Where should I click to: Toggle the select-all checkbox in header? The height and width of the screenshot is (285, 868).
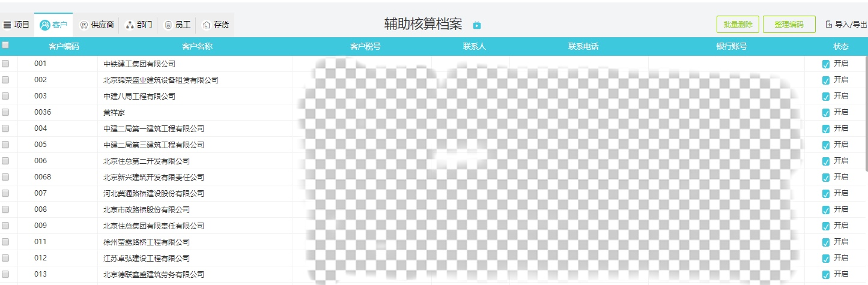pyautogui.click(x=5, y=45)
